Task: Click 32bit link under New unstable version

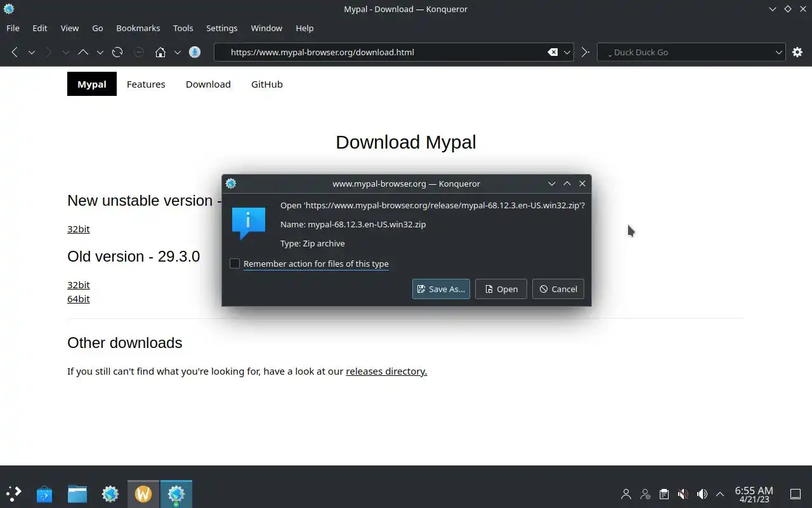Action: 79,229
